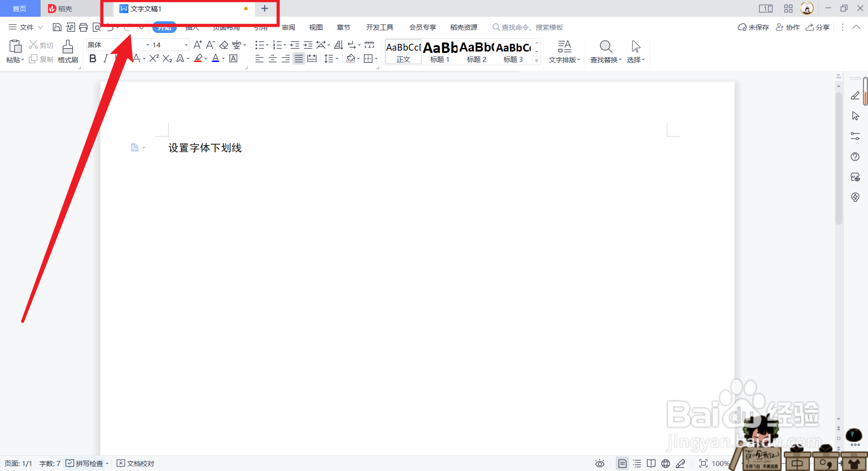868x471 pixels.
Task: Click the Text Effects outlined A icon
Action: point(180,58)
